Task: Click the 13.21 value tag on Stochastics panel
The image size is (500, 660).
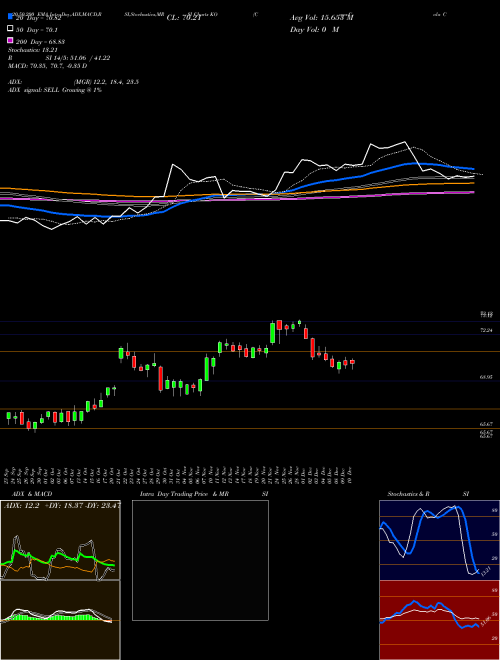Action: [486, 571]
